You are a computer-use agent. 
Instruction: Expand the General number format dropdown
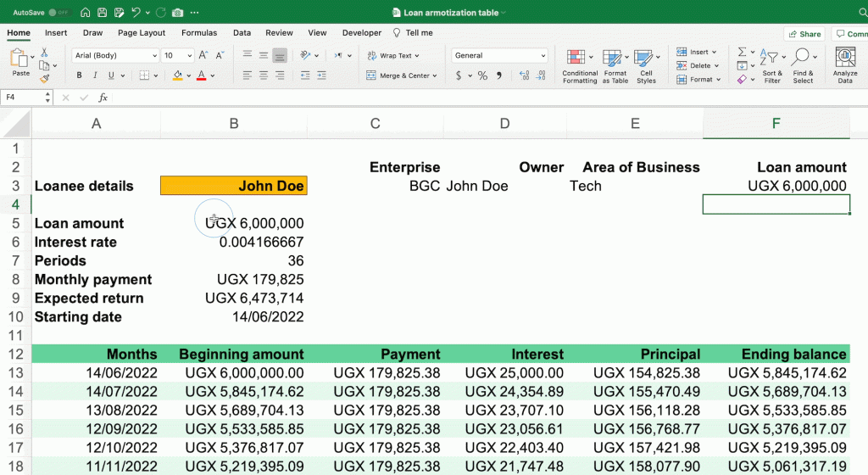tap(543, 55)
